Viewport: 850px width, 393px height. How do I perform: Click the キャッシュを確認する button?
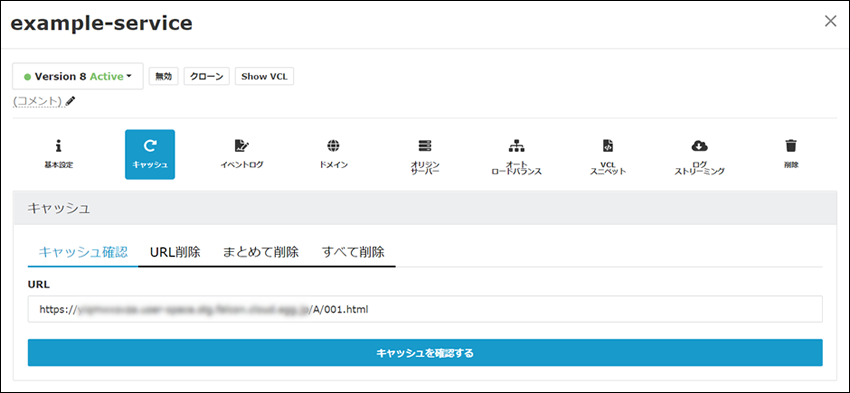(x=425, y=353)
